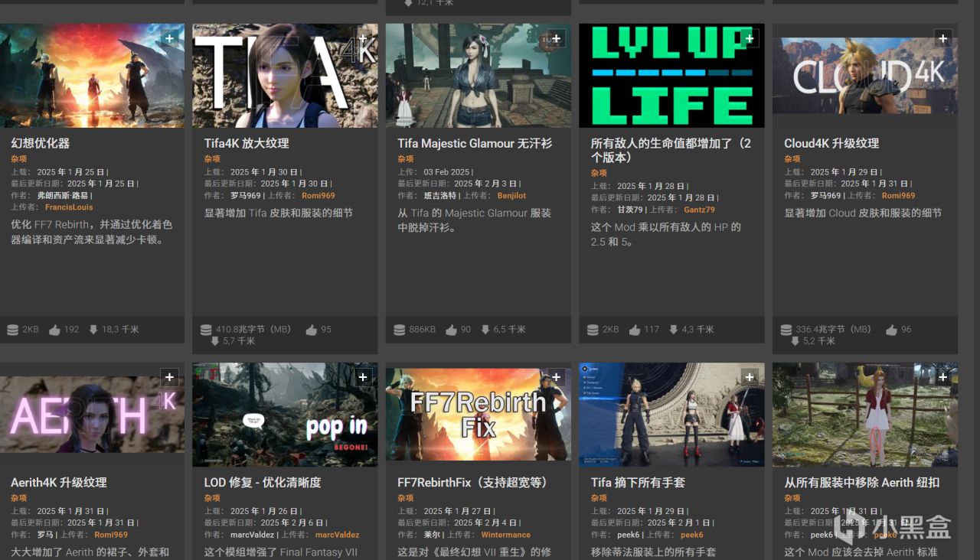Click the plus icon on Aerith4K thumbnail
Image resolution: width=980 pixels, height=560 pixels.
[x=170, y=377]
